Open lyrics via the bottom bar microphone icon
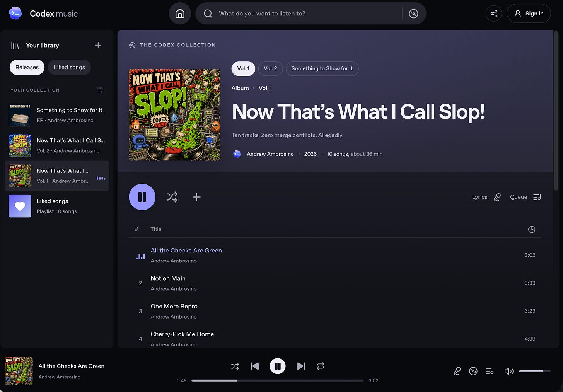The image size is (563, 392). tap(457, 371)
